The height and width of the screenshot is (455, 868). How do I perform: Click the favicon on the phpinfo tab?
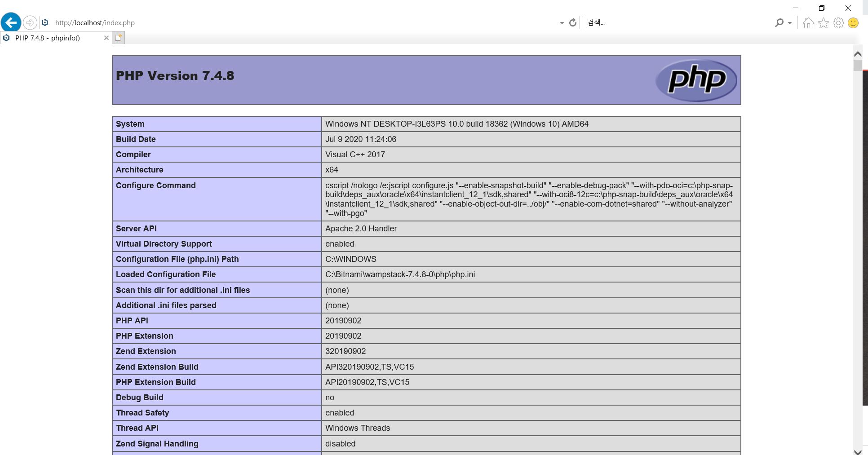coord(6,38)
